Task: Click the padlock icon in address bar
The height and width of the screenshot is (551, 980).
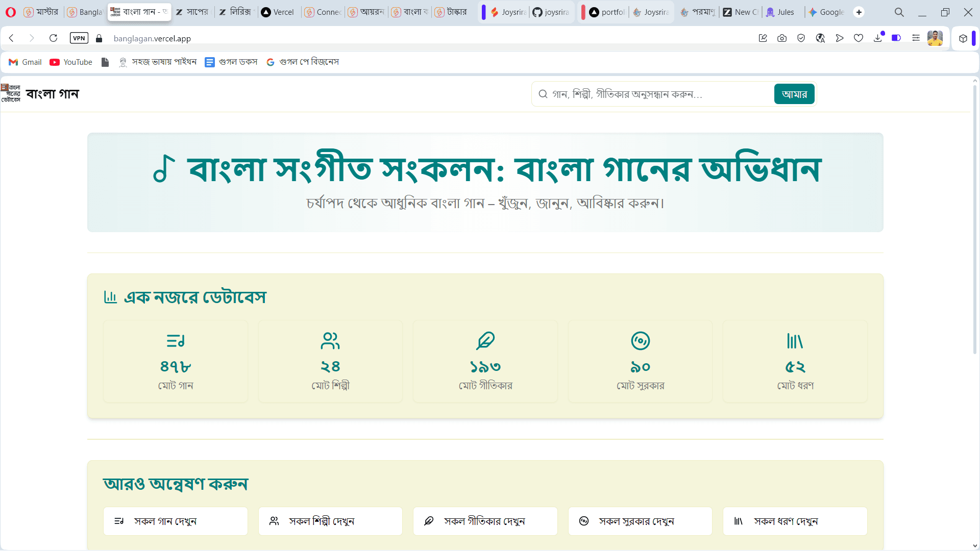Action: (x=99, y=38)
